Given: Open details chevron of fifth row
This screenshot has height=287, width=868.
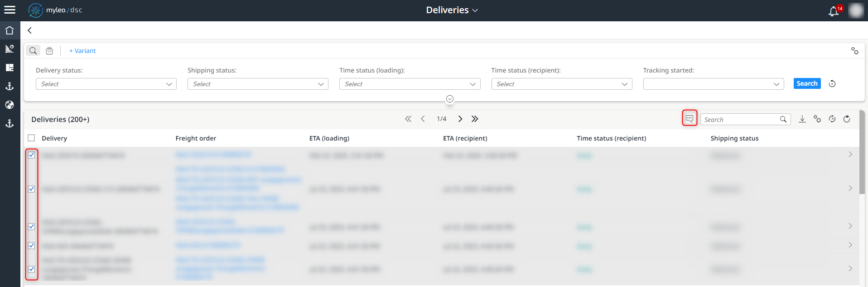Looking at the screenshot, I should click(x=850, y=268).
